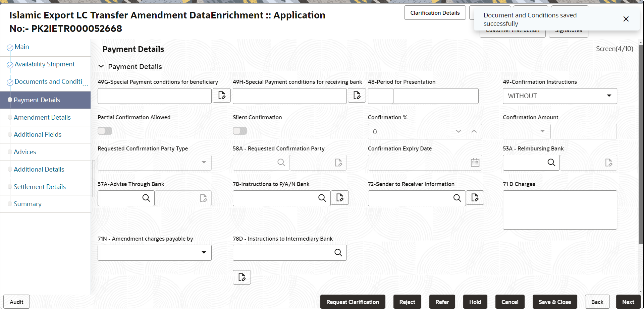The width and height of the screenshot is (644, 309).
Task: Turn on Silent Confirmation
Action: pos(239,131)
